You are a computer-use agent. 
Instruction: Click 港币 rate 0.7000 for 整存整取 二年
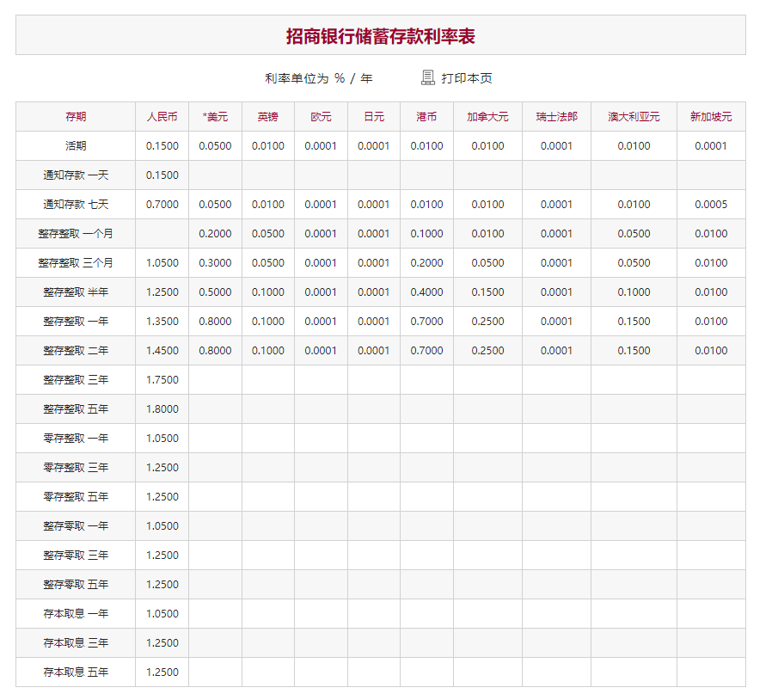(426, 350)
